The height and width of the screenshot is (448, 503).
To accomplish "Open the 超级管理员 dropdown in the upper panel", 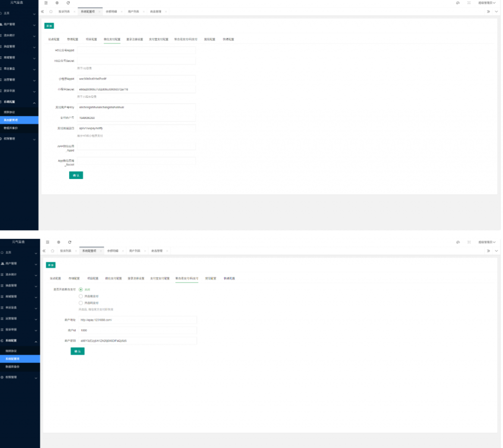I will pos(486,3).
